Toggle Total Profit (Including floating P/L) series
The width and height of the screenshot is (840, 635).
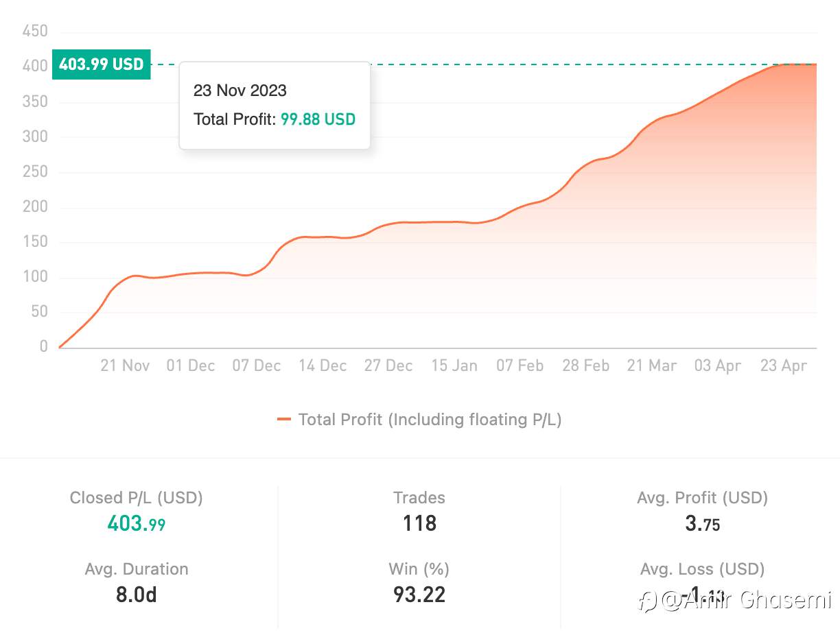point(419,420)
